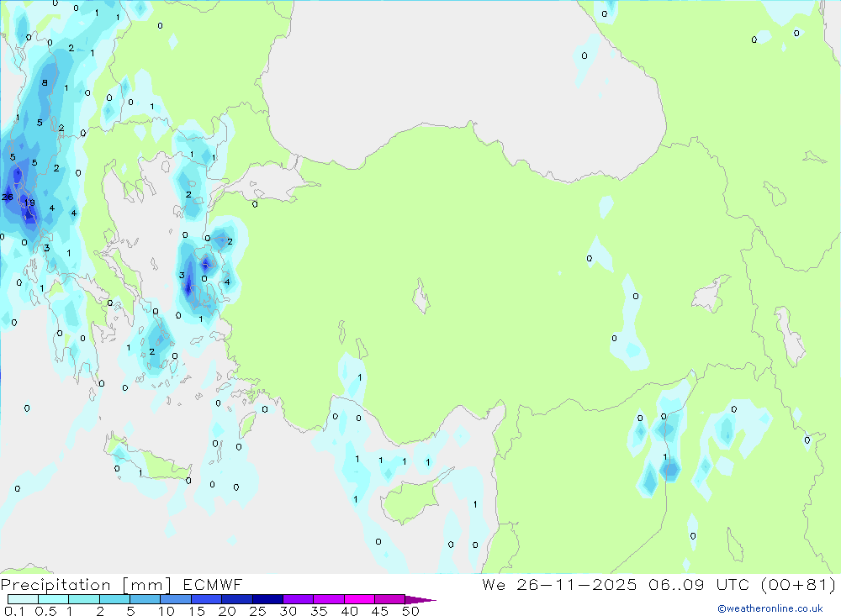The width and height of the screenshot is (841, 616).
Task: Click the 19 mm precipitation value label
Action: [29, 203]
